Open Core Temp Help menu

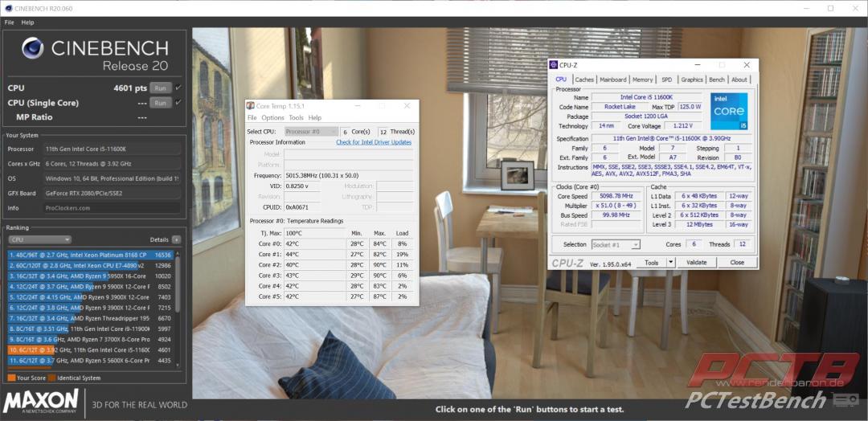pos(315,118)
